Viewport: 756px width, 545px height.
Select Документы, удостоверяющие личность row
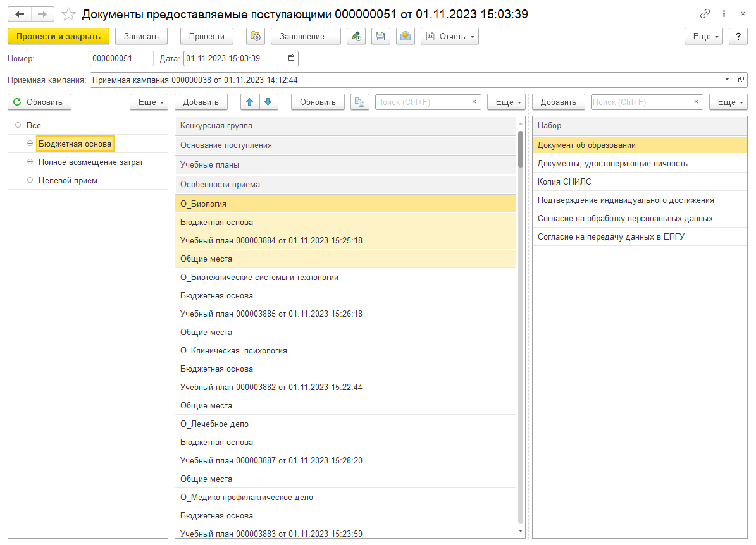(640, 163)
